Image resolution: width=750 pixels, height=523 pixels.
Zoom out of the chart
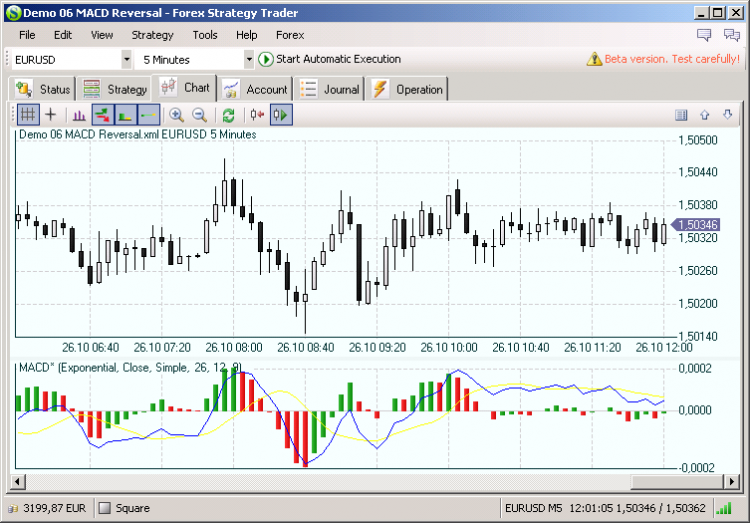pyautogui.click(x=199, y=115)
